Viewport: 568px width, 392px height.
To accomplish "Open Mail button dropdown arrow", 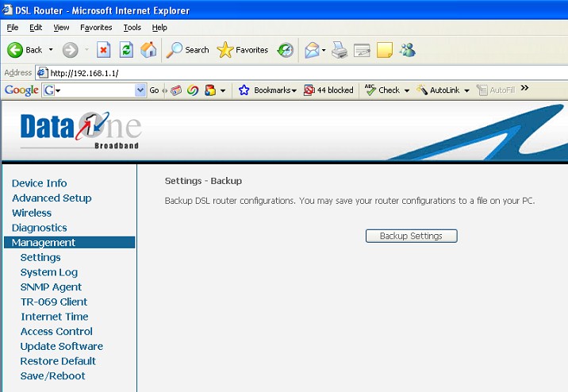I will pyautogui.click(x=324, y=50).
